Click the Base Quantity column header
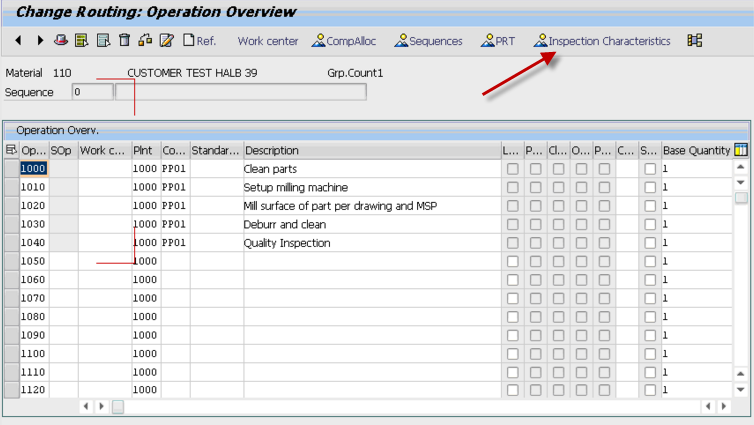The height and width of the screenshot is (425, 754). click(697, 150)
